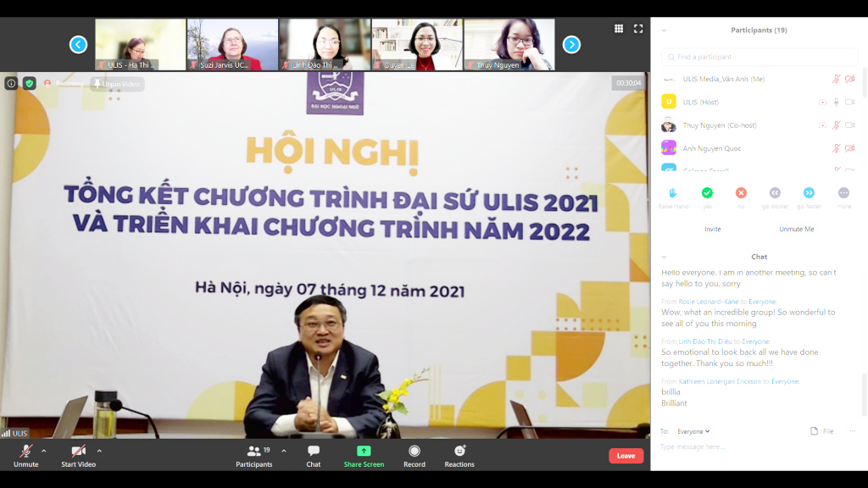Select the Suzi Jarvis video thumbnail
Screen dimensions: 868x488
(232, 44)
